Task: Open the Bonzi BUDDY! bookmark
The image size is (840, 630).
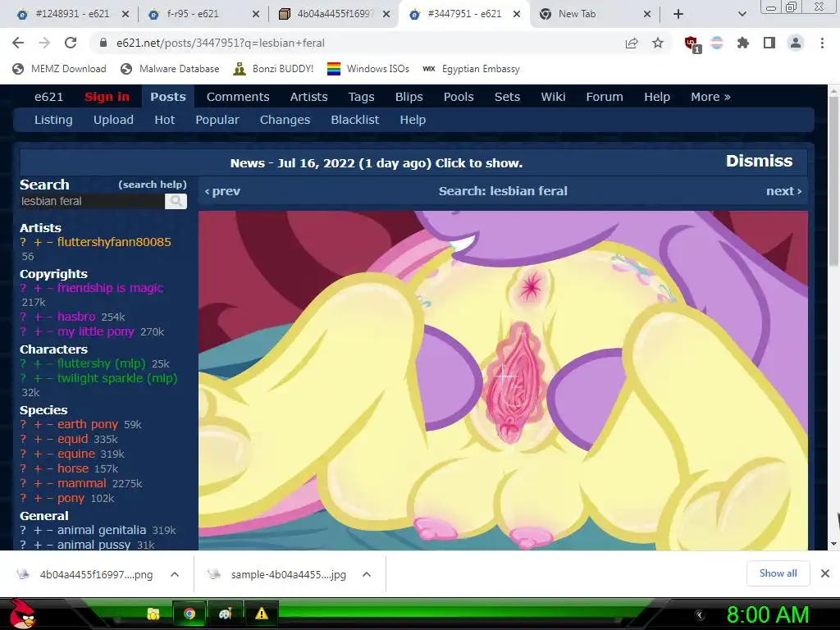Action: (273, 69)
